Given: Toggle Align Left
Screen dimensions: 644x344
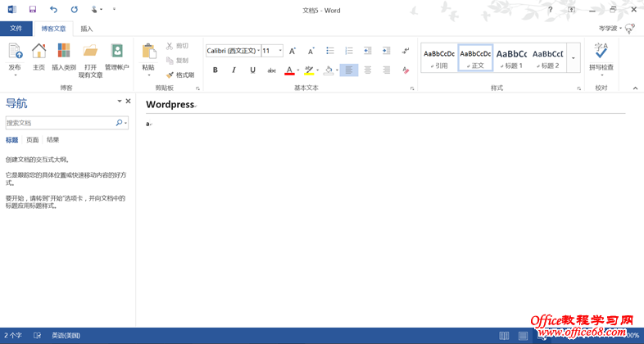Looking at the screenshot, I should coord(349,70).
